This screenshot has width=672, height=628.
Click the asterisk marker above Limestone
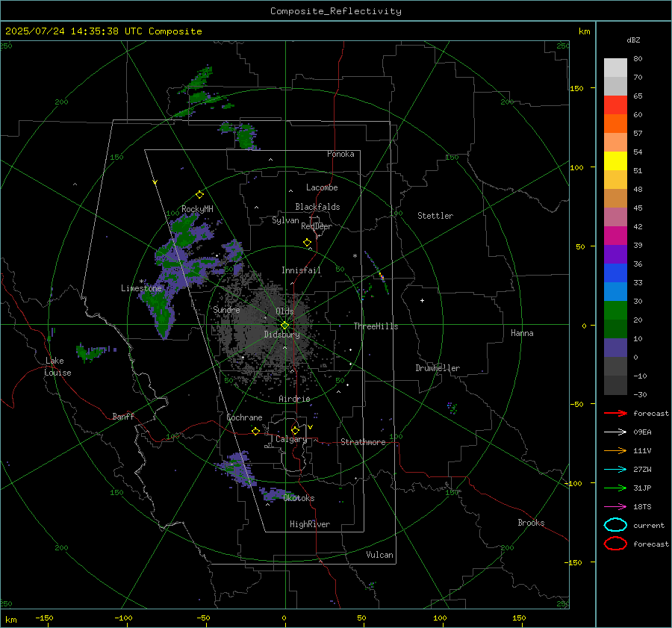click(x=141, y=282)
